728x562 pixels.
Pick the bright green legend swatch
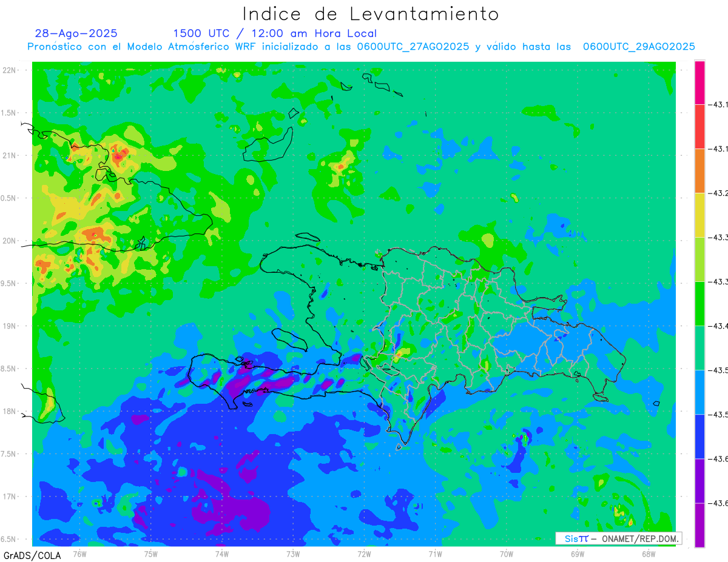click(699, 304)
